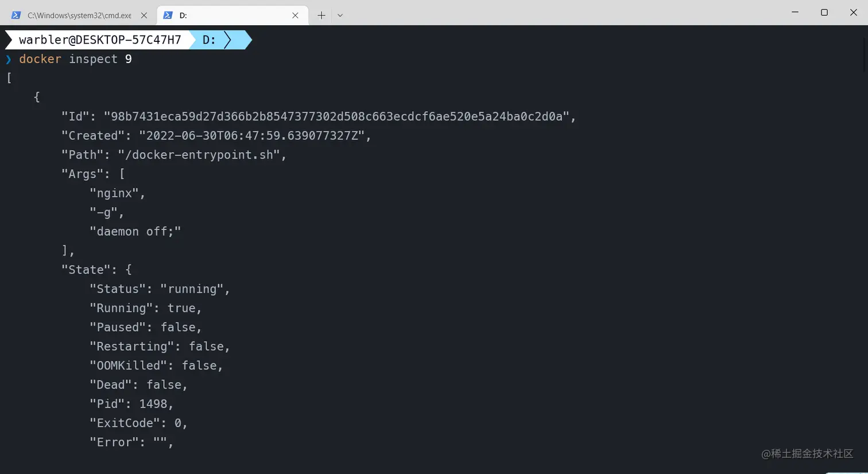Click the "Error": "" line
The image size is (868, 474).
pyautogui.click(x=131, y=442)
